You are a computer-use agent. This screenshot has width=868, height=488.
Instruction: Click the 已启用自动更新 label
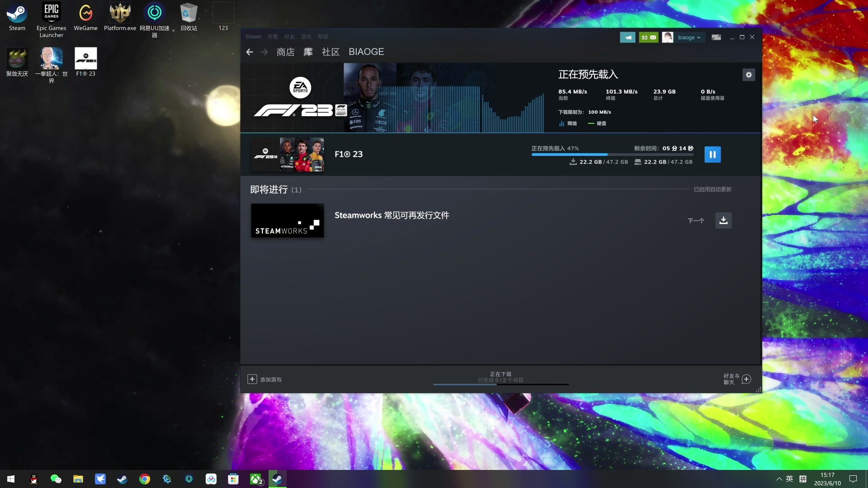(712, 189)
